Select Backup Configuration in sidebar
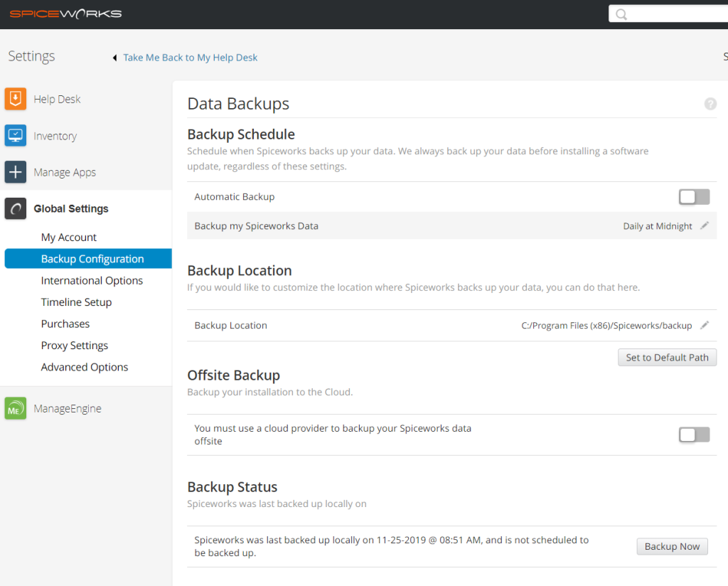728x586 pixels. click(88, 259)
